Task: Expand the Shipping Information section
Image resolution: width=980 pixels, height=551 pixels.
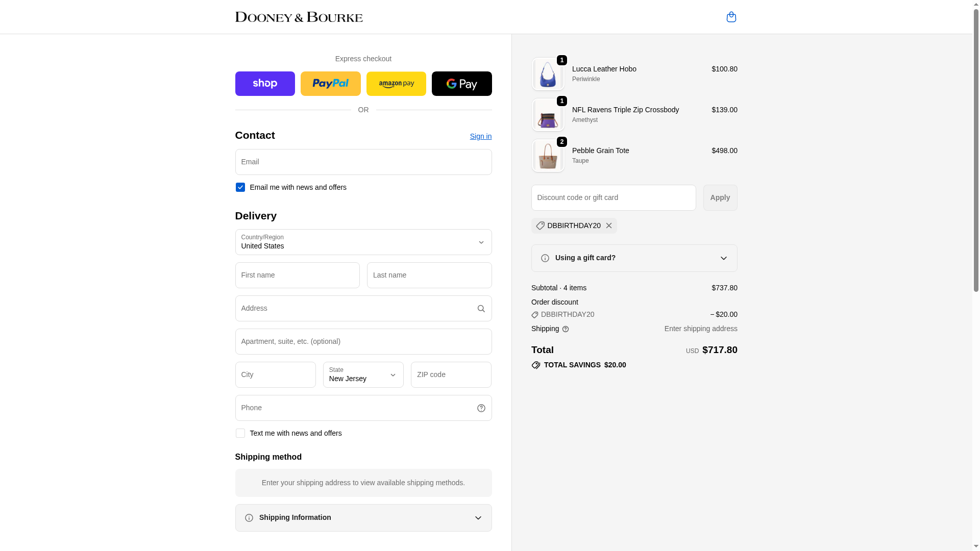Action: pos(363,518)
